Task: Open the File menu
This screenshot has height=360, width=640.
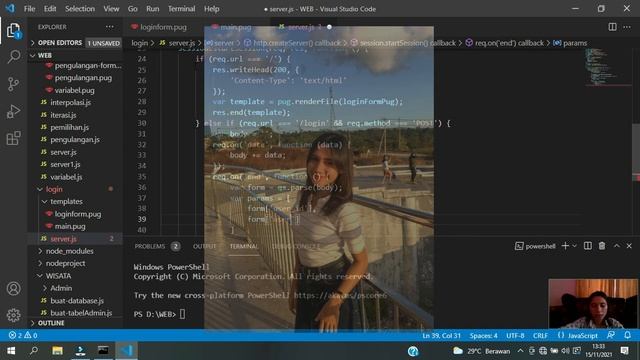Action: pyautogui.click(x=29, y=9)
